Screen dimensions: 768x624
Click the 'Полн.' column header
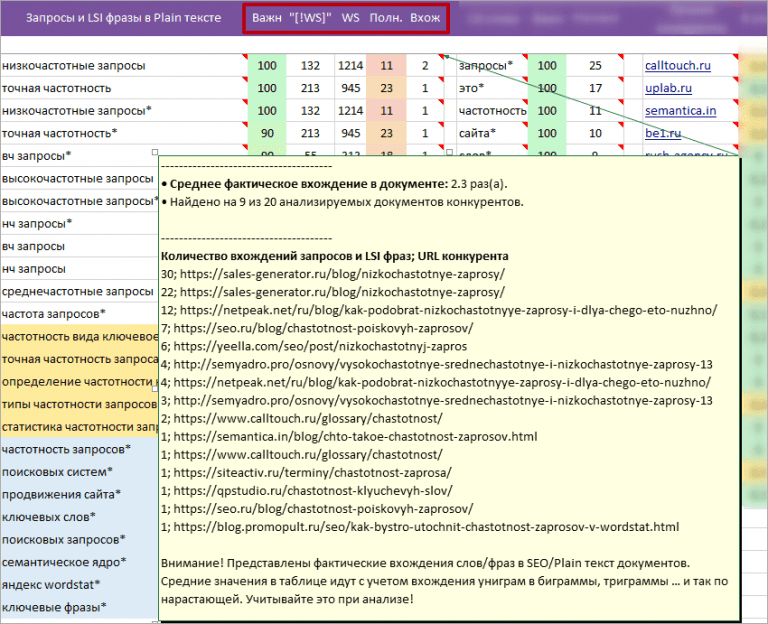(x=385, y=18)
